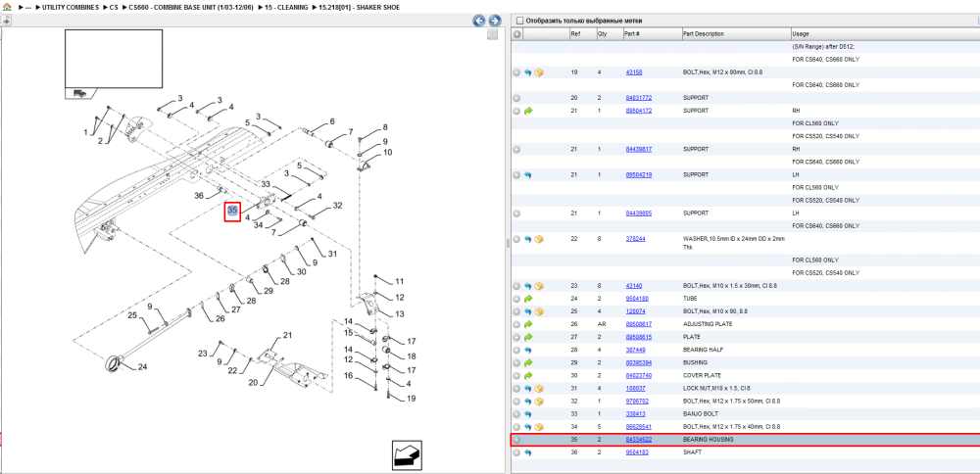Viewport: 980px width, 474px height.
Task: Open UTILITY COMBINES breadcrumb item
Action: [x=70, y=7]
